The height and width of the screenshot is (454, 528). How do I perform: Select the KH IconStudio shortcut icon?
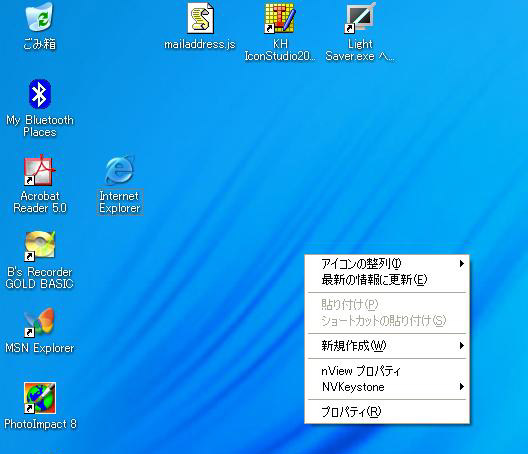280,18
